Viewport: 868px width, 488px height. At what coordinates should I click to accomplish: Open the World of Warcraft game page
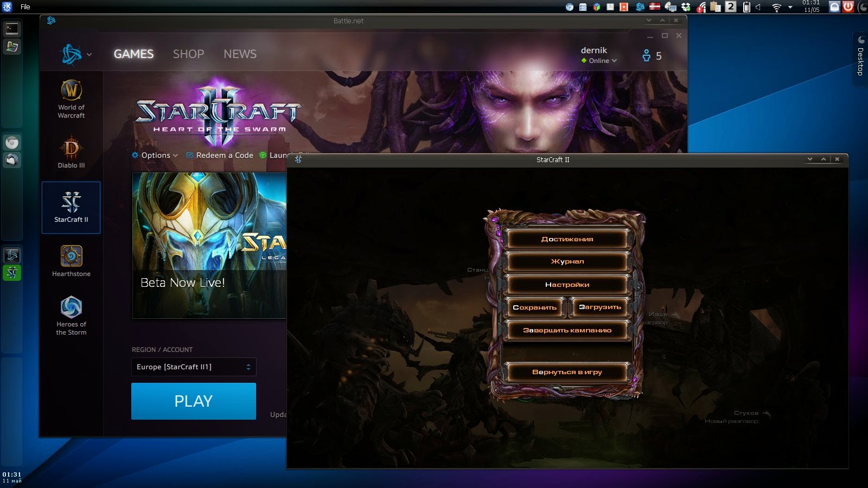pos(71,99)
